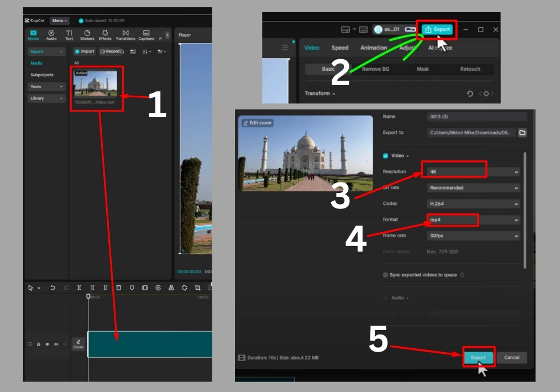Screen dimensions: 560x392
Task: Open the Stickers tool panel
Action: click(x=87, y=35)
